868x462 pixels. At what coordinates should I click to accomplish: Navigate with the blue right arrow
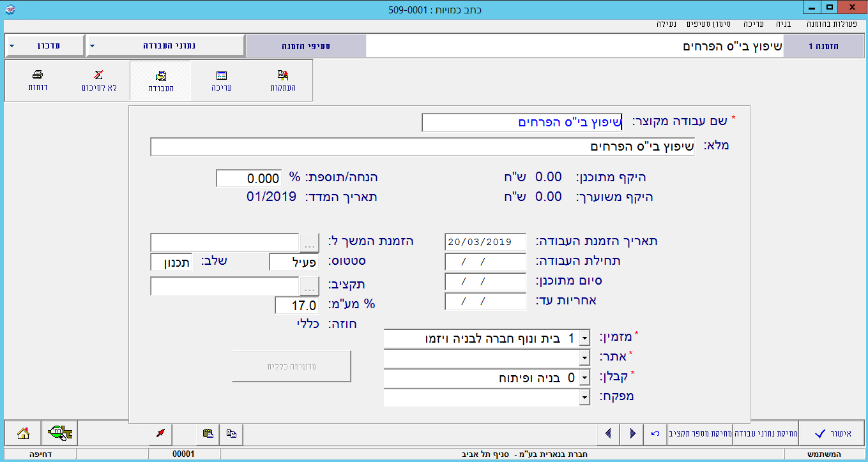point(632,433)
